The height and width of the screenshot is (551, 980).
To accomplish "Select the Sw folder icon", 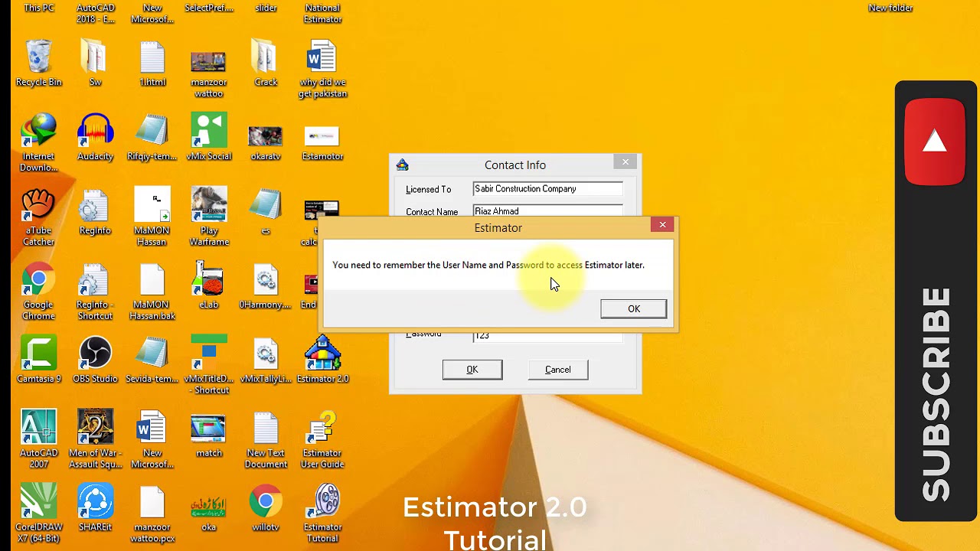I will click(x=95, y=57).
